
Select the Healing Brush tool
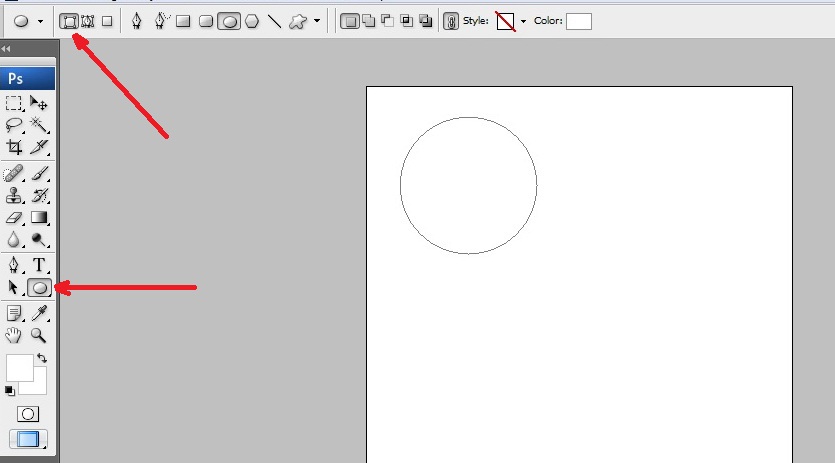13,174
